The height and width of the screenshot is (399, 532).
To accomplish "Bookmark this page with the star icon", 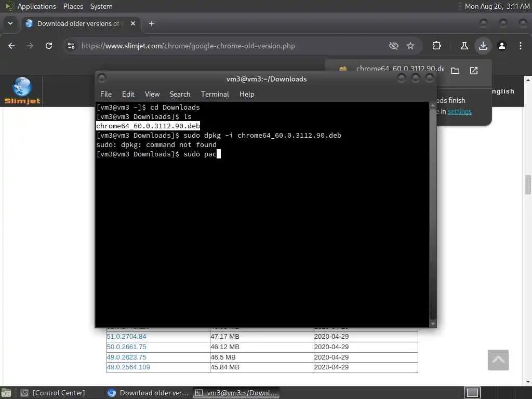I will pyautogui.click(x=410, y=46).
